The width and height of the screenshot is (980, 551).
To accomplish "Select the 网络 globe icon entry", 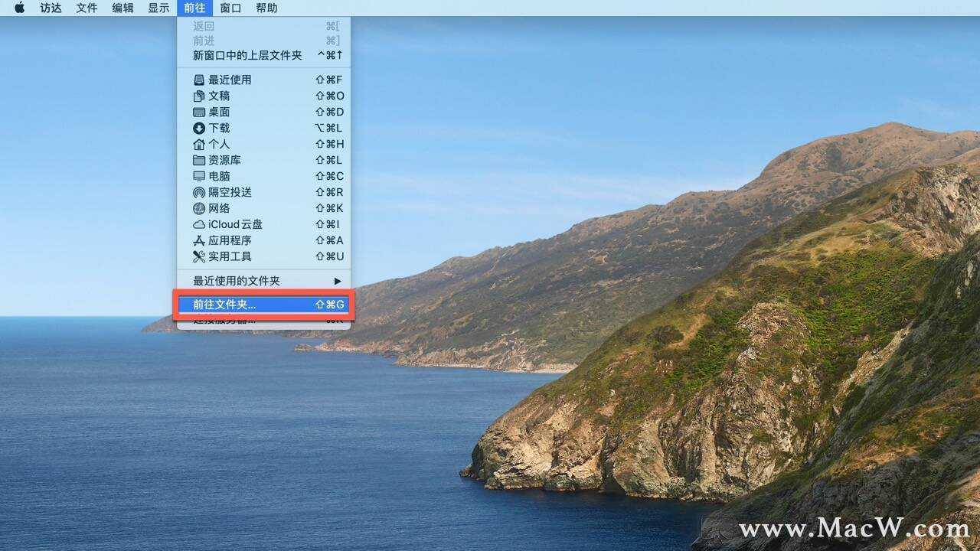I will 199,208.
